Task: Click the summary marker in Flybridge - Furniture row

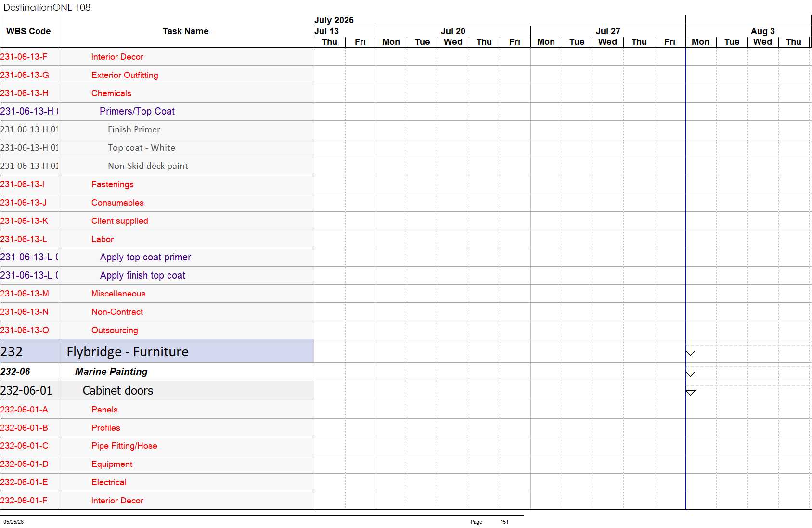Action: (x=690, y=353)
